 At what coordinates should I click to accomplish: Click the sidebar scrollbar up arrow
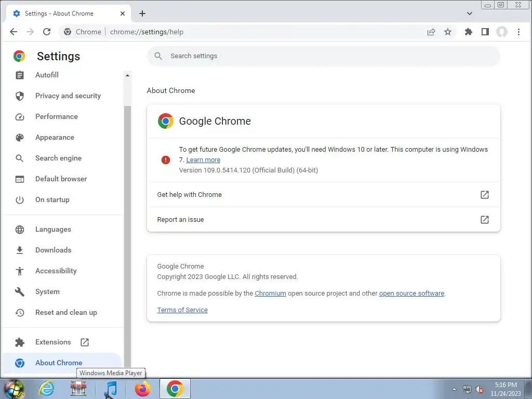(x=128, y=75)
